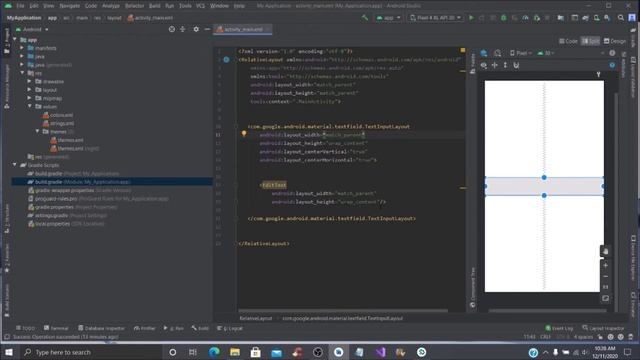Open the Build menu
The height and width of the screenshot is (360, 640).
(154, 6)
